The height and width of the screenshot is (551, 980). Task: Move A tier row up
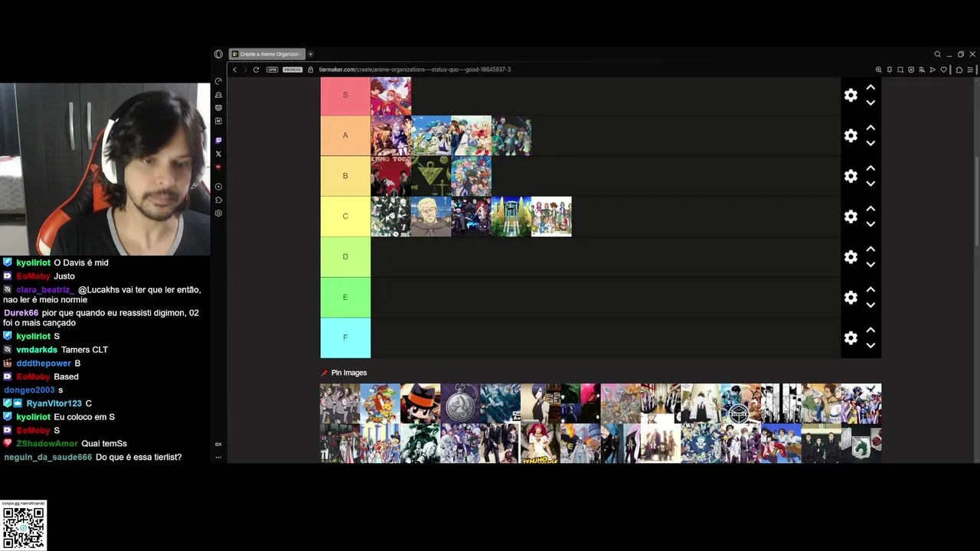tap(871, 128)
